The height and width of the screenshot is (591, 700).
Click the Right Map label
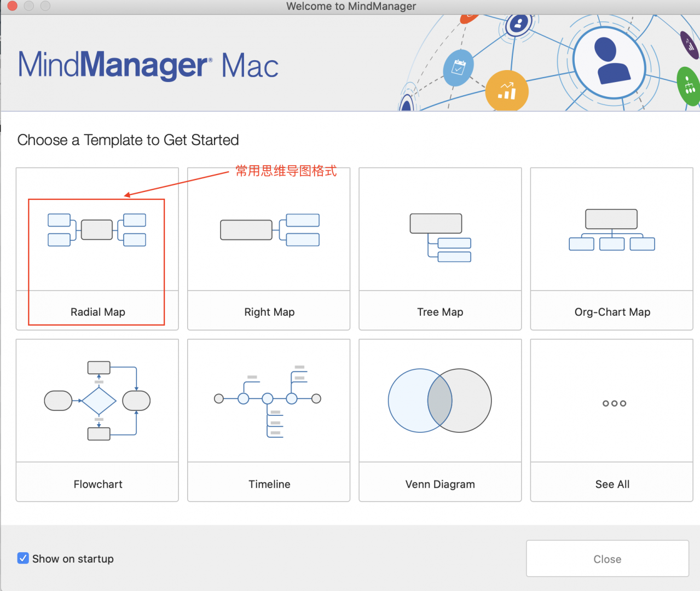click(x=269, y=312)
